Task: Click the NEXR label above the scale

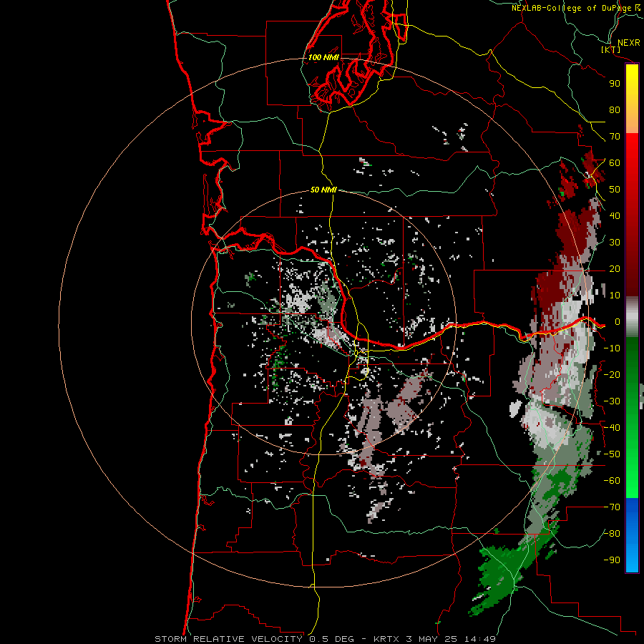Action: pos(629,43)
